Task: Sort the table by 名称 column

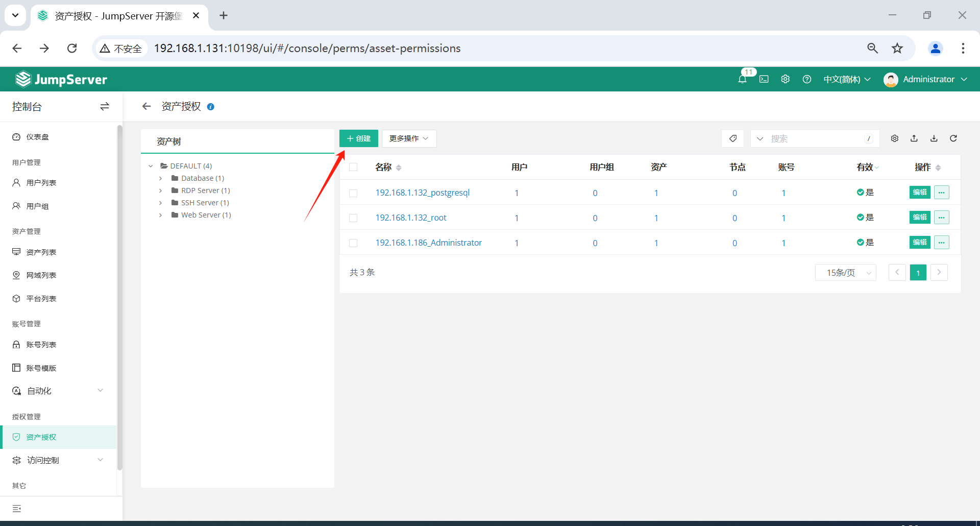Action: click(x=388, y=167)
